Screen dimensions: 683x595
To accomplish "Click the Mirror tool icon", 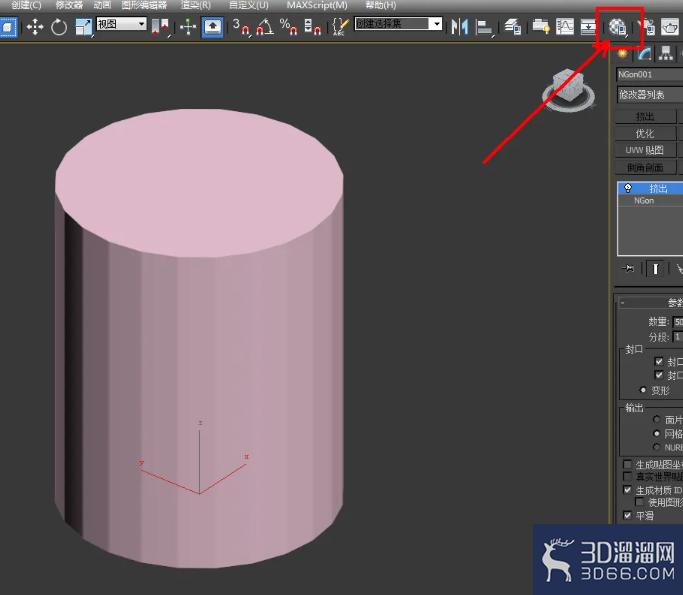I will 460,27.
